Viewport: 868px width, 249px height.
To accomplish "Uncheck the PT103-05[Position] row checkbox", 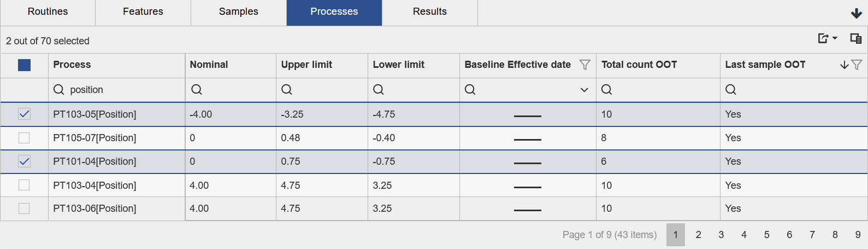I will point(24,114).
